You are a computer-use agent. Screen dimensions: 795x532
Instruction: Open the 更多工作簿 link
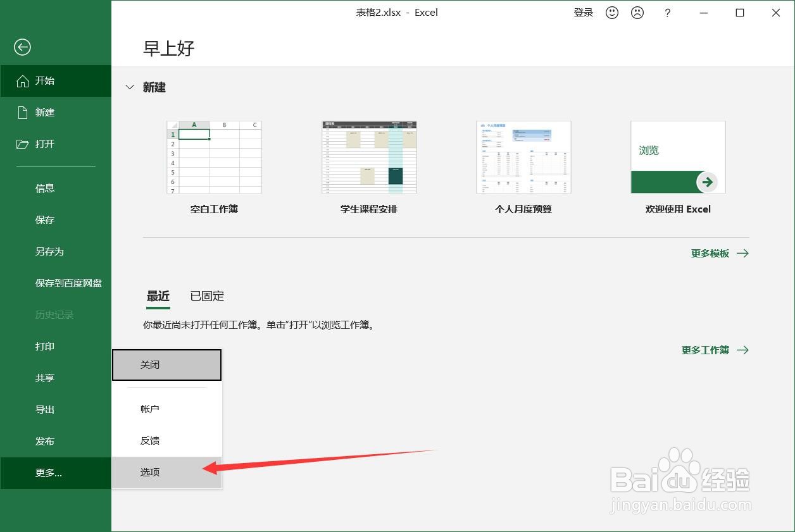tap(705, 350)
